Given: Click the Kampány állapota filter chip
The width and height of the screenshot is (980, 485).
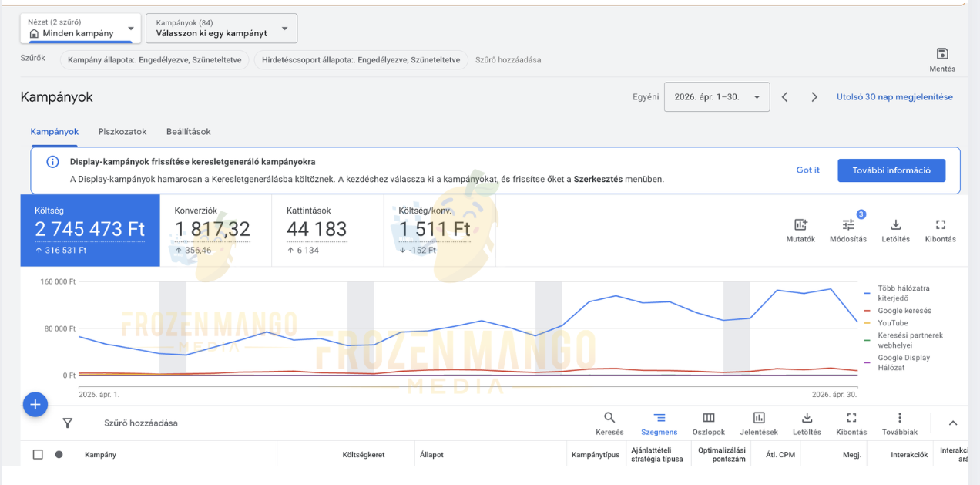Looking at the screenshot, I should 155,59.
